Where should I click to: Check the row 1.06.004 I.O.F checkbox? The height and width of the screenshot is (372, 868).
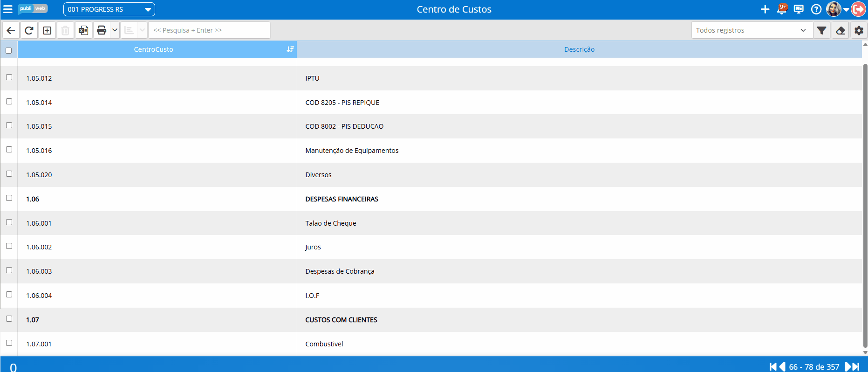(9, 295)
